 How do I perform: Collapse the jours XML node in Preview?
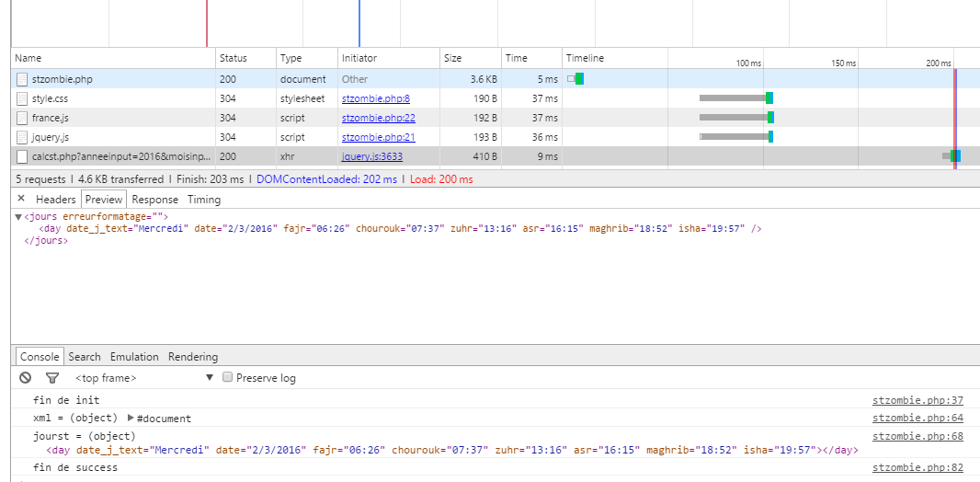[x=18, y=216]
